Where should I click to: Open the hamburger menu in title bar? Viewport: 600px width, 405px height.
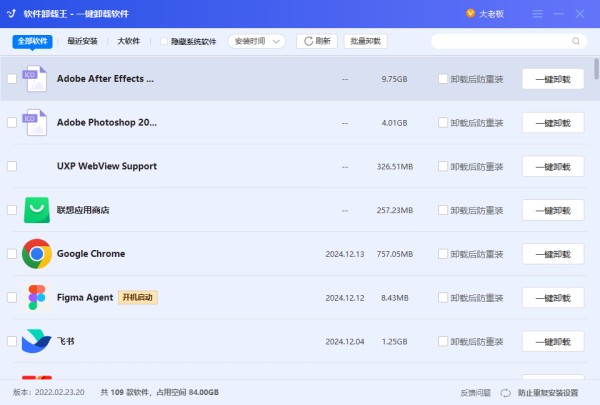(x=538, y=14)
